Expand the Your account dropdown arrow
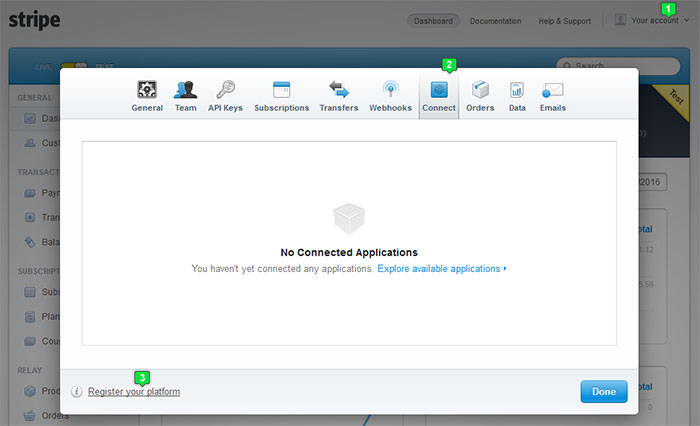The width and height of the screenshot is (700, 426). click(x=687, y=20)
